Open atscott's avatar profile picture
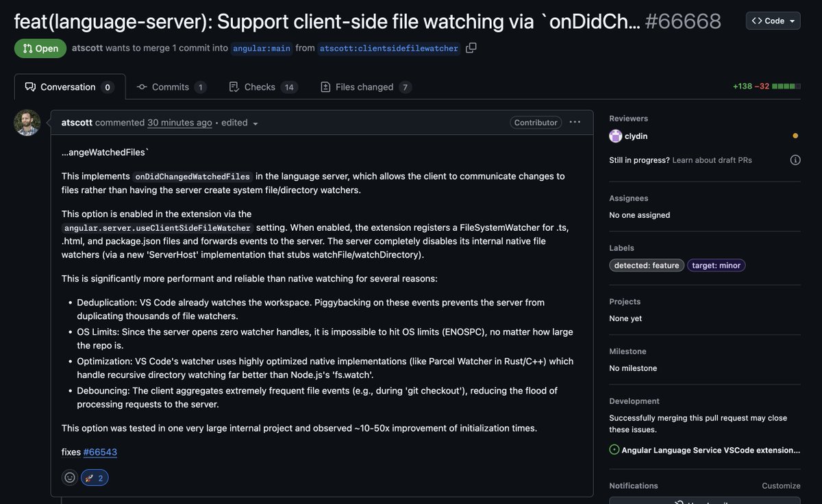This screenshot has width=822, height=504. point(27,123)
